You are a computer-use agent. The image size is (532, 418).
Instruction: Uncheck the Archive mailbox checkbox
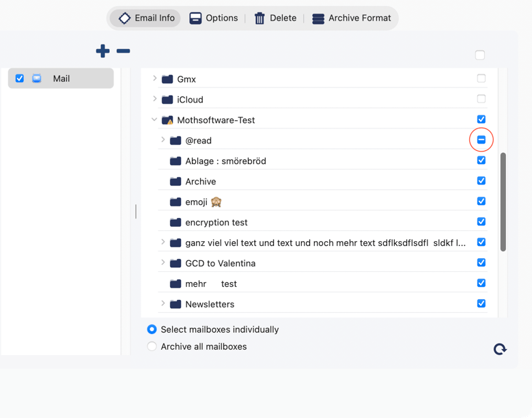pyautogui.click(x=481, y=180)
